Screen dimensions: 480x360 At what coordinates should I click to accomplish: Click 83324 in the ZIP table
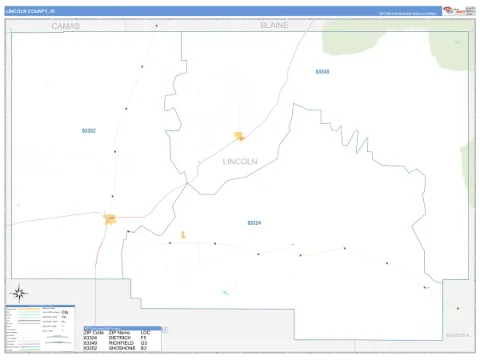coord(90,338)
